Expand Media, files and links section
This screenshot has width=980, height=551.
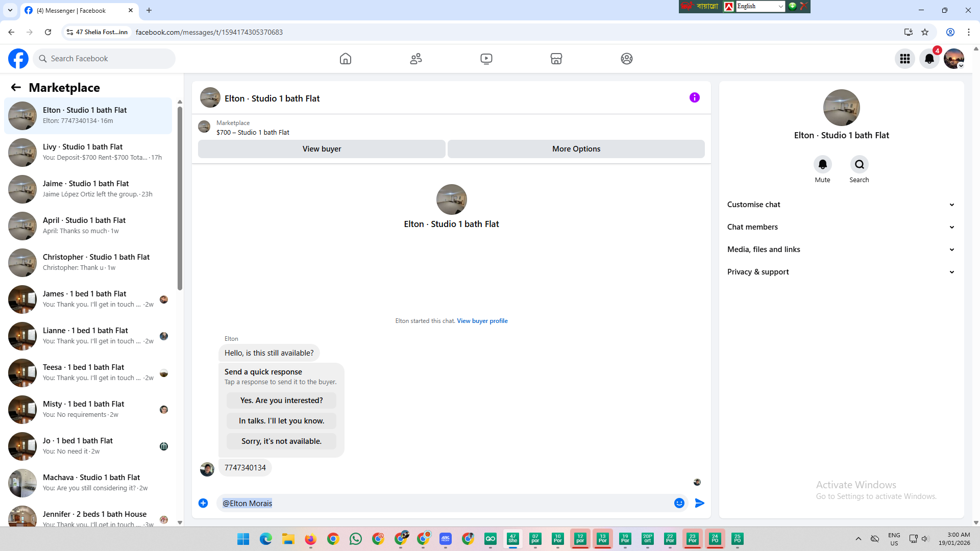841,249
